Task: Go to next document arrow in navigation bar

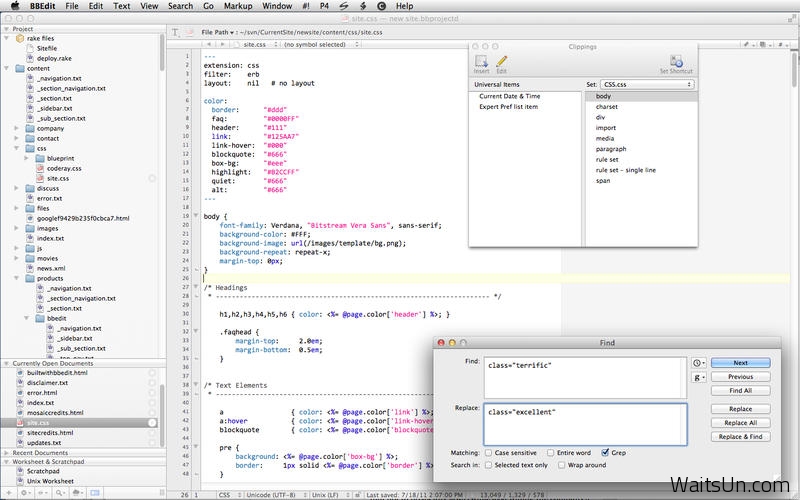Action: click(x=221, y=44)
